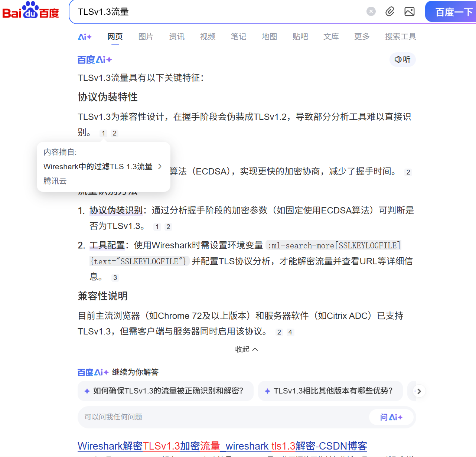The width and height of the screenshot is (476, 457).
Task: Open citation 2 after 同时启用该协议
Action: [x=279, y=332]
